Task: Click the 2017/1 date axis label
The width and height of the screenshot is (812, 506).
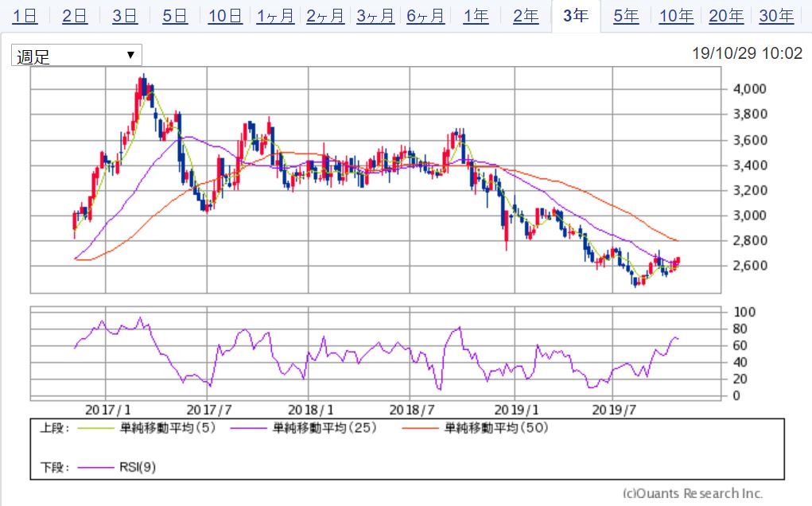Action: click(x=107, y=411)
